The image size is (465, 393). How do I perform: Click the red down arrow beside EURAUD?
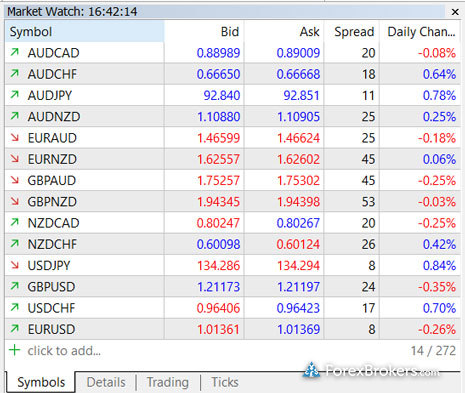point(14,137)
